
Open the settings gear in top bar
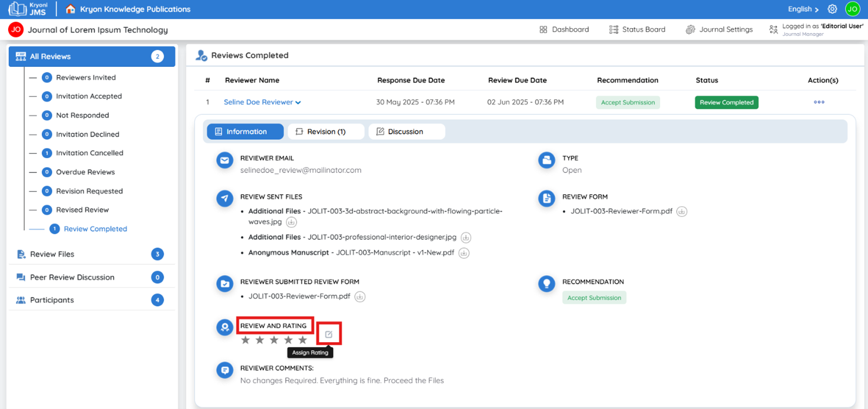click(x=832, y=9)
